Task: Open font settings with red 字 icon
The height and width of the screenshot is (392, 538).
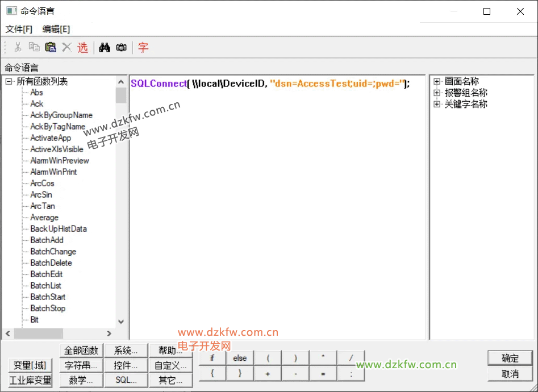Action: point(143,48)
